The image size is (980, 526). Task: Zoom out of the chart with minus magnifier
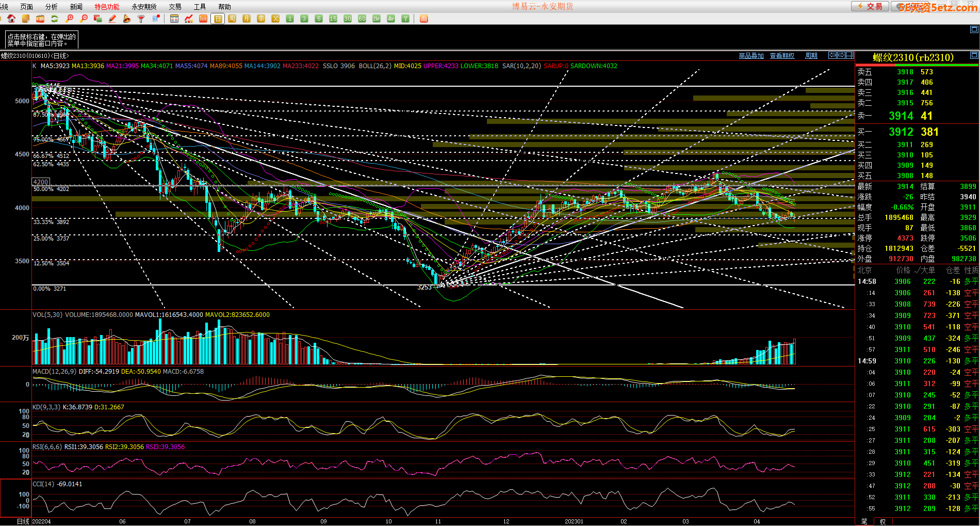[84, 19]
